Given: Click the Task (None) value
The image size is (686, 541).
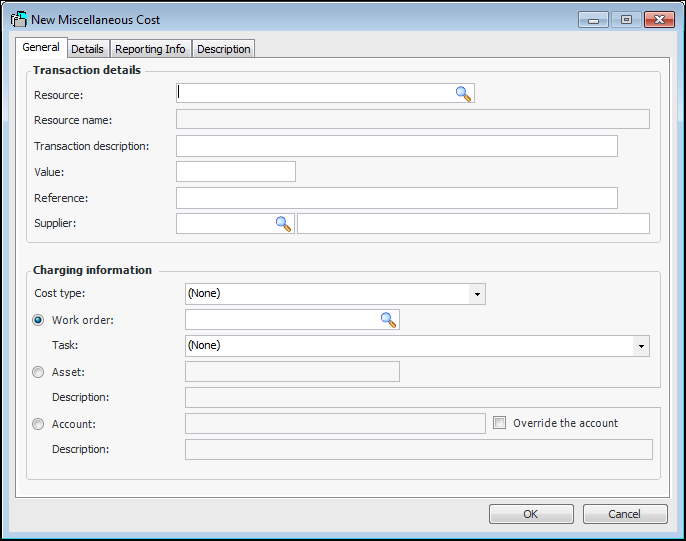Looking at the screenshot, I should (x=204, y=345).
